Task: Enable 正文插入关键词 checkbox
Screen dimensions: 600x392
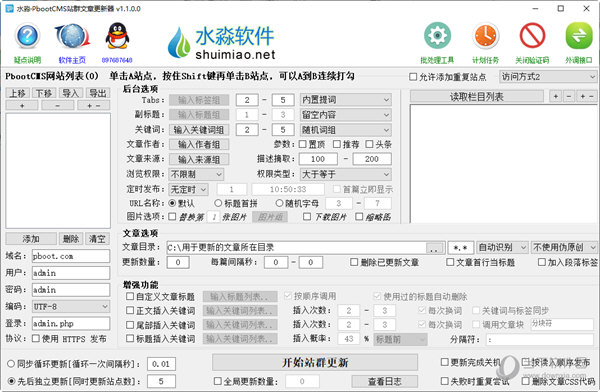Action: 130,310
